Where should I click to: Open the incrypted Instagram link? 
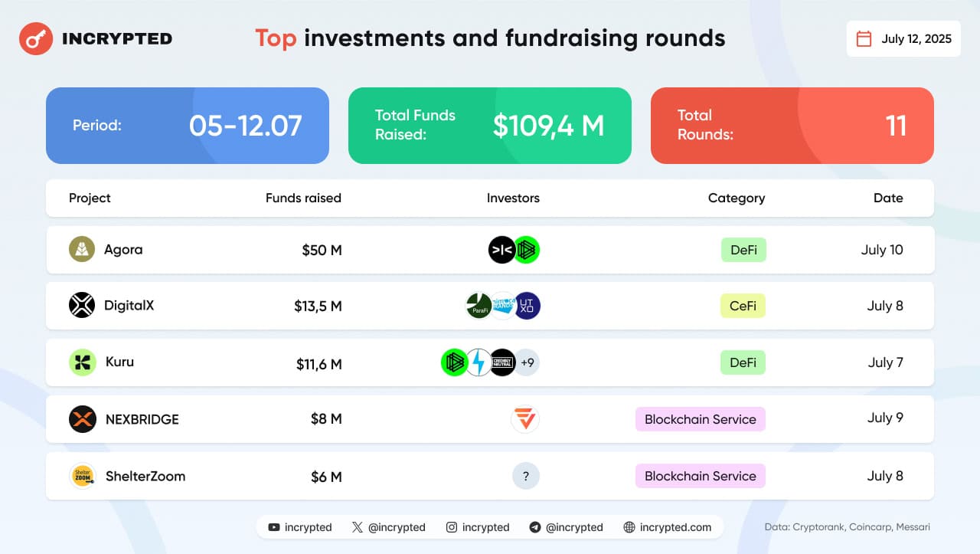click(x=478, y=527)
